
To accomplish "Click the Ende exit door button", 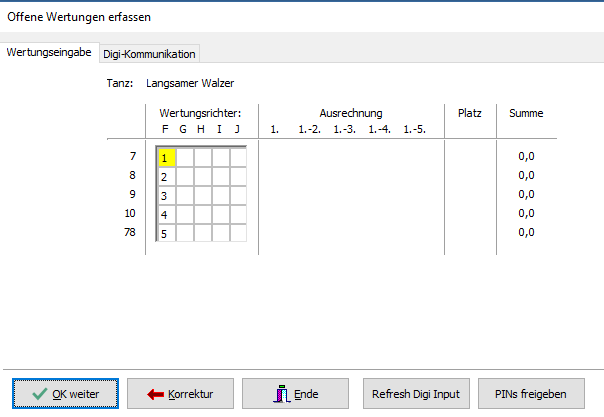I will [x=294, y=394].
